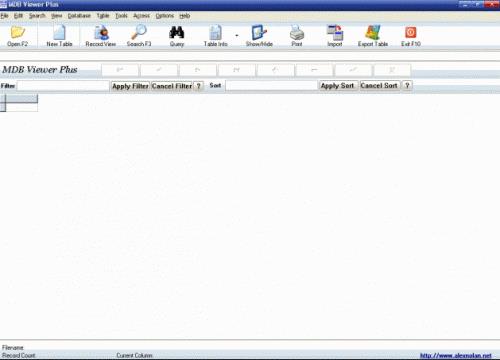Click the MDB Viewer Plus title bar icon
Viewport: 500px width, 360px height.
[3, 4]
